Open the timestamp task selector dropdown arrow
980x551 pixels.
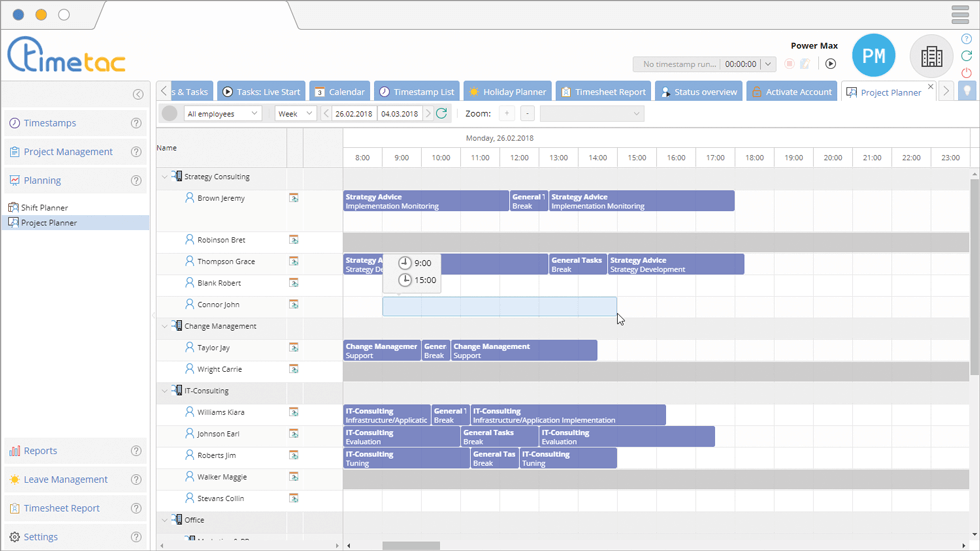(768, 64)
